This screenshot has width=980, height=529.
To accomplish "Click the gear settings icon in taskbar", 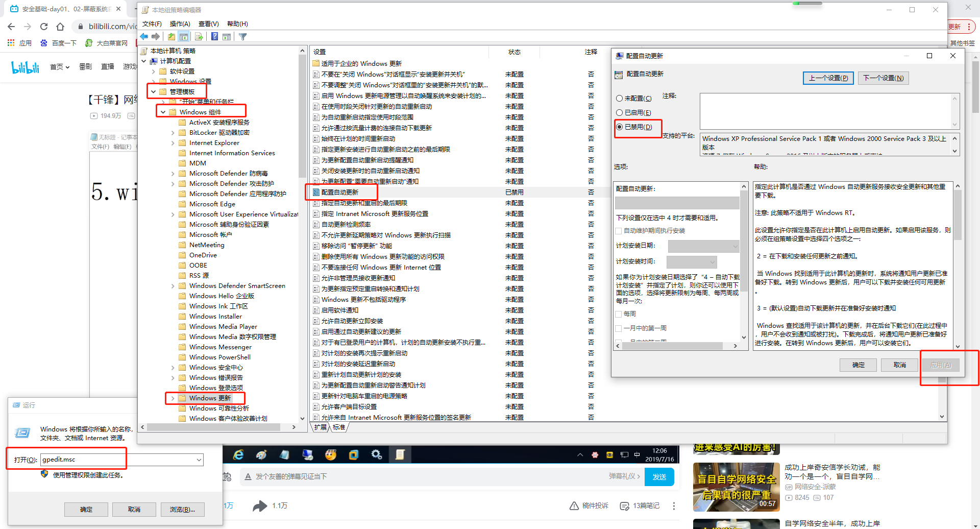I will (377, 454).
